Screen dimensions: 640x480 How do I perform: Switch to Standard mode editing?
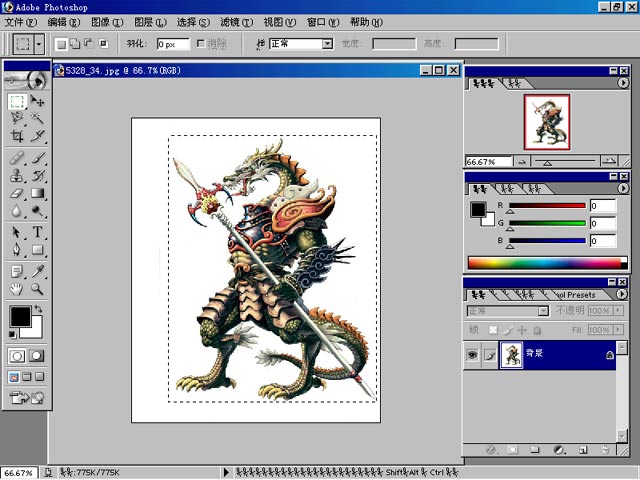click(x=17, y=356)
